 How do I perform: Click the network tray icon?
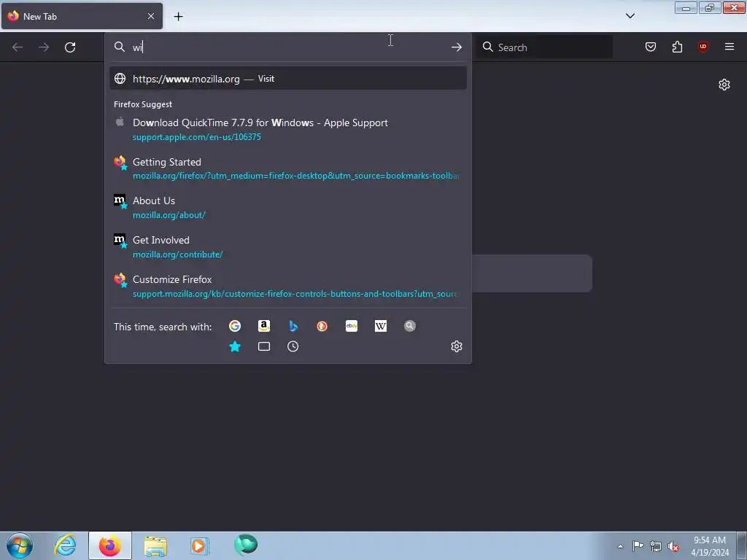656,546
